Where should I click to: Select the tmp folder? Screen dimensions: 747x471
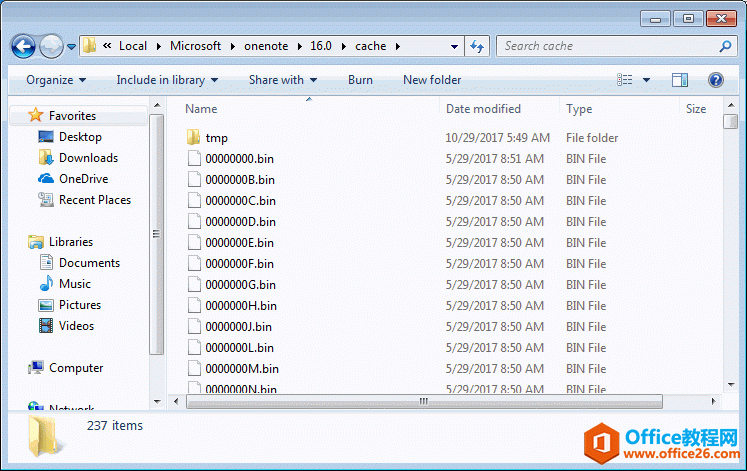(x=216, y=138)
